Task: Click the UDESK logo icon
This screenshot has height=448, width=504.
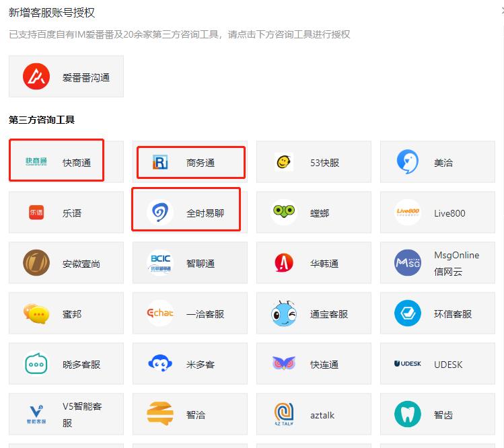Action: tap(408, 363)
